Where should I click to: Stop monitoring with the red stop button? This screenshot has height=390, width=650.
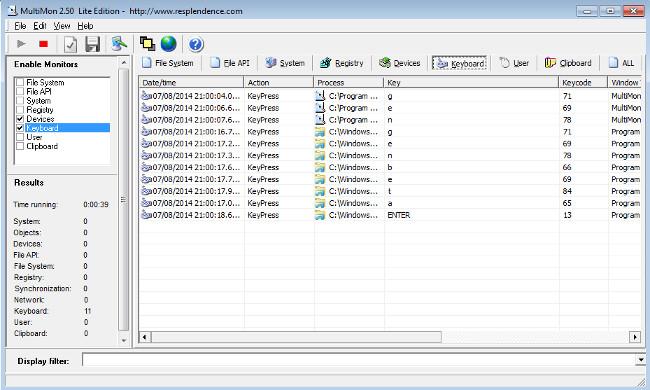pyautogui.click(x=44, y=44)
